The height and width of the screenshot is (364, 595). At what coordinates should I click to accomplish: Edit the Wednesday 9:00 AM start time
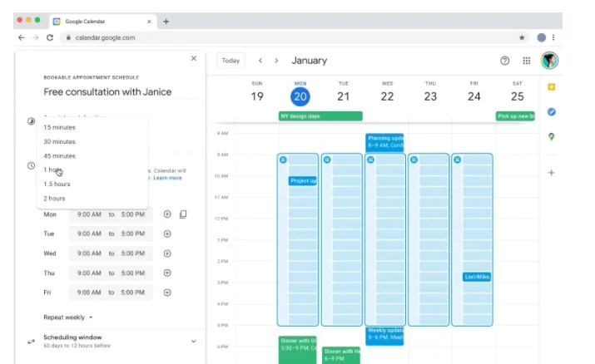pyautogui.click(x=89, y=253)
